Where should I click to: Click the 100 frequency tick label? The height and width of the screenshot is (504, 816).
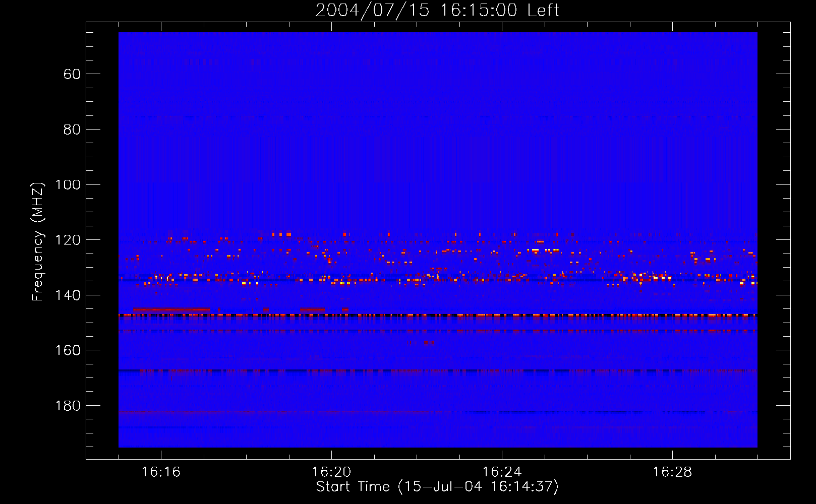pyautogui.click(x=68, y=184)
